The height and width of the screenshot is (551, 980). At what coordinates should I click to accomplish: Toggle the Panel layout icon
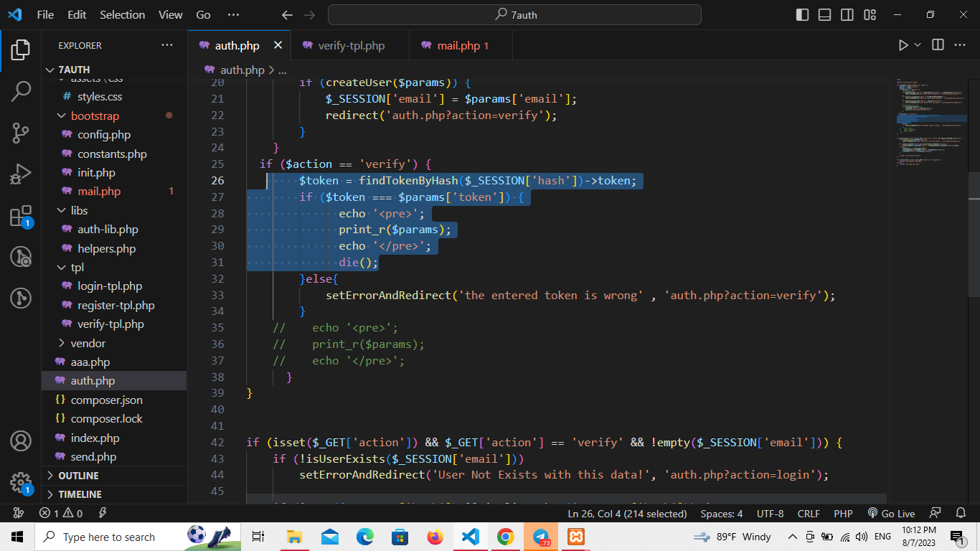coord(824,14)
